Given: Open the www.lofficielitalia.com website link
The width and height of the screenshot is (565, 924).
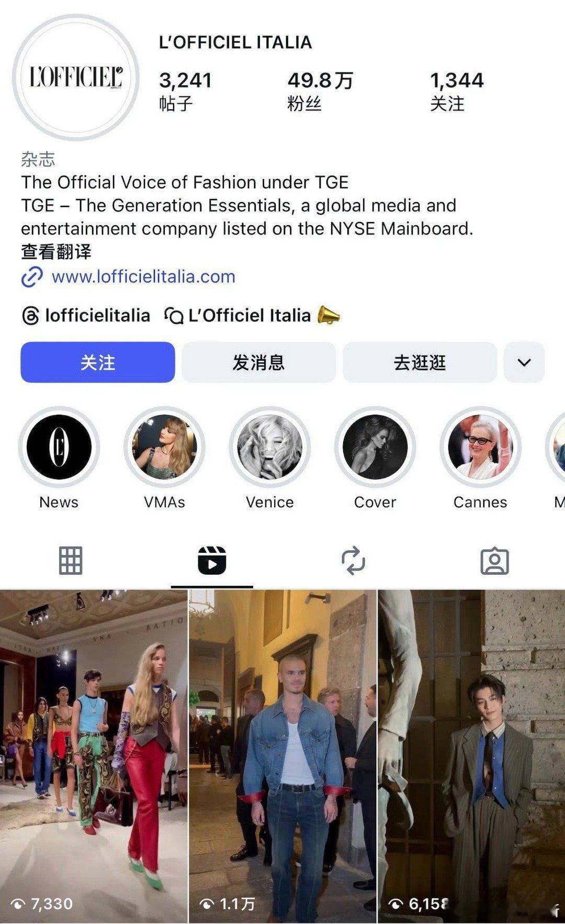Looking at the screenshot, I should 143,276.
